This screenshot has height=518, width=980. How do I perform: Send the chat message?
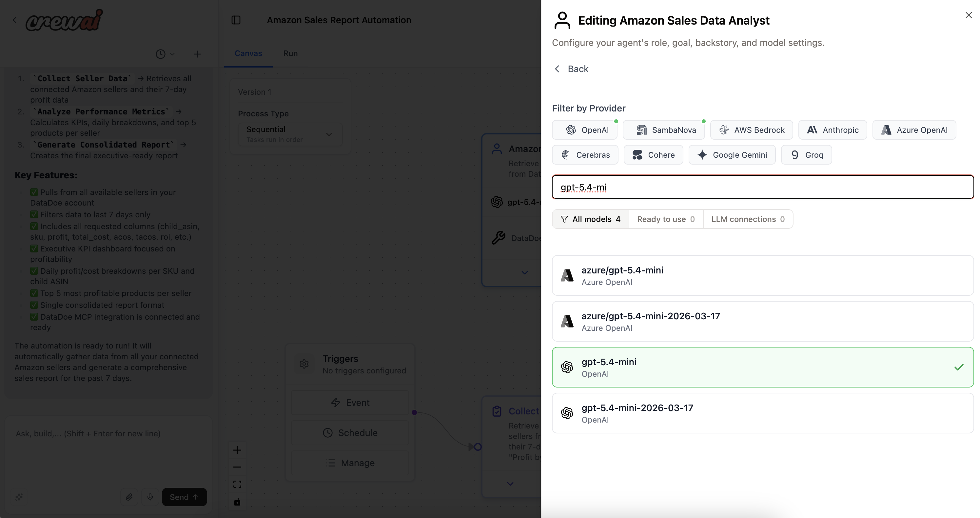(184, 497)
